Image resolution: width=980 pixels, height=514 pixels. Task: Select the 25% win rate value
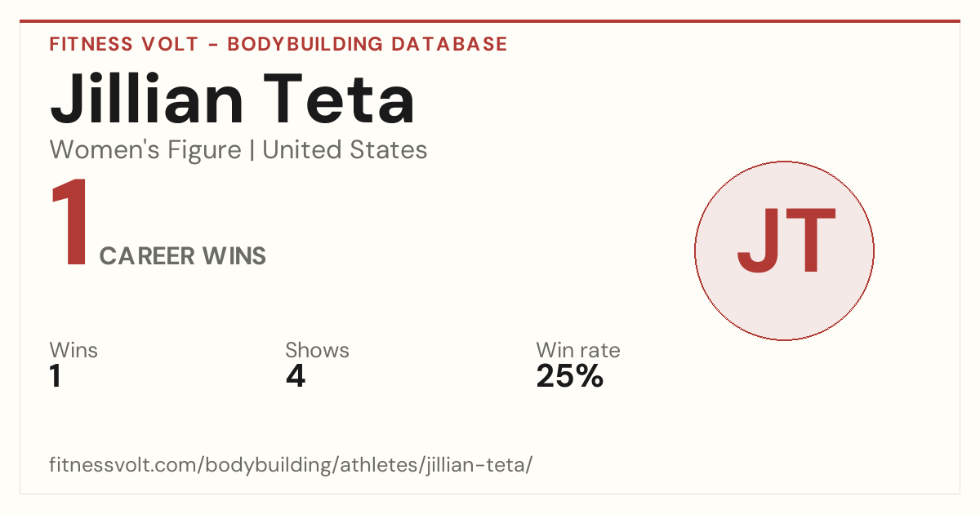[x=570, y=376]
